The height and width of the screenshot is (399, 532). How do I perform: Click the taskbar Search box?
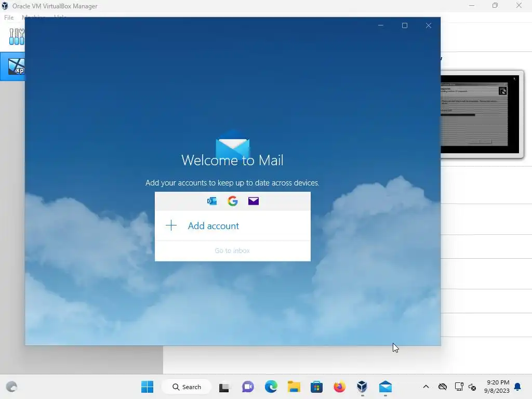point(187,387)
